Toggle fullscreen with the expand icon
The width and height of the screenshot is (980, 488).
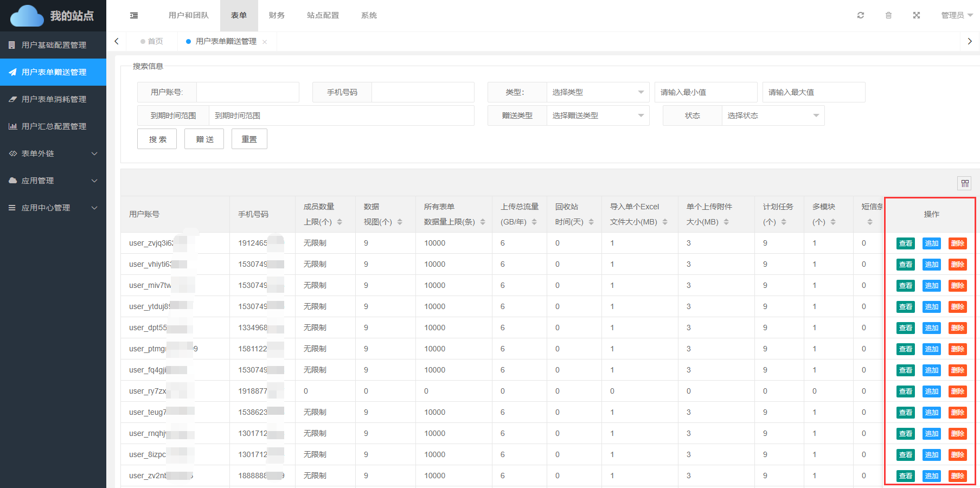coord(917,15)
